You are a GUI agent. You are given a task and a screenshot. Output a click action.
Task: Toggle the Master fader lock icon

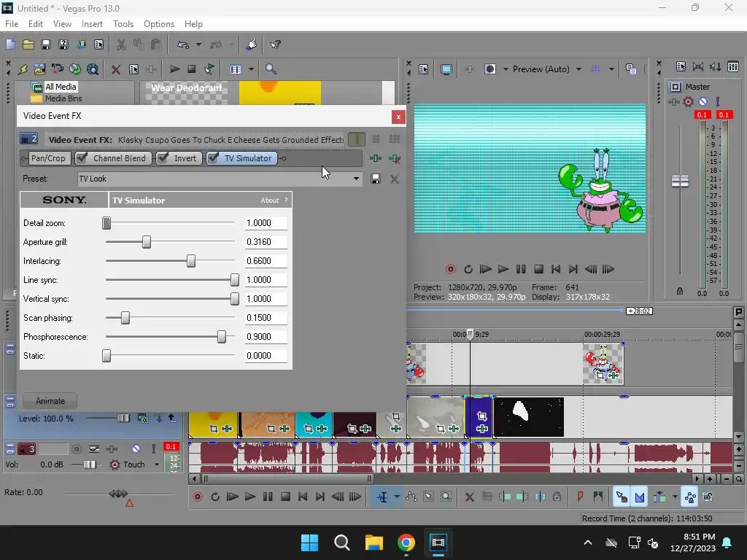tap(680, 291)
